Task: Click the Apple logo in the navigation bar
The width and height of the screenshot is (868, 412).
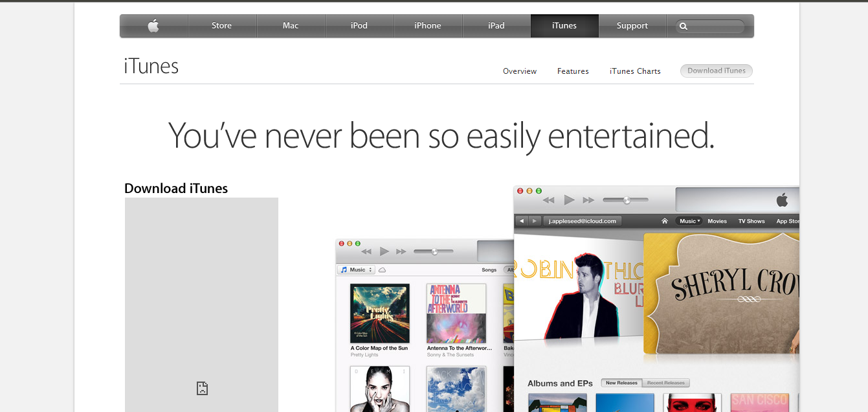Action: point(153,26)
